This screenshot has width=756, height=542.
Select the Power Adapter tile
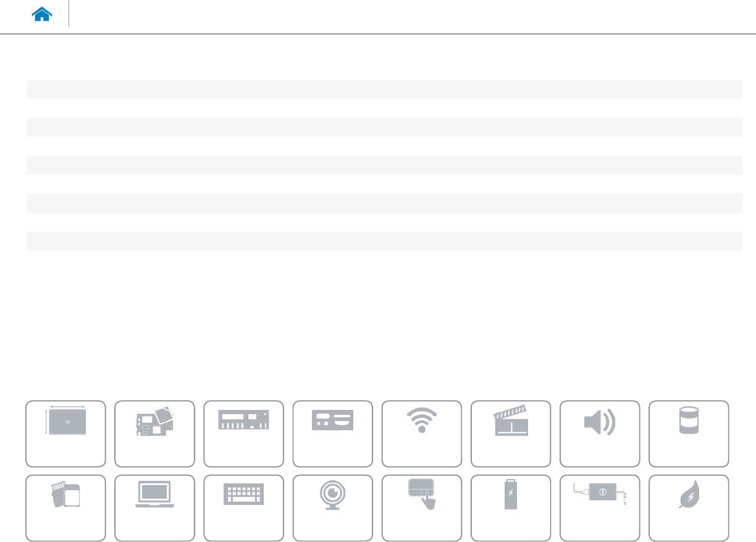[599, 507]
